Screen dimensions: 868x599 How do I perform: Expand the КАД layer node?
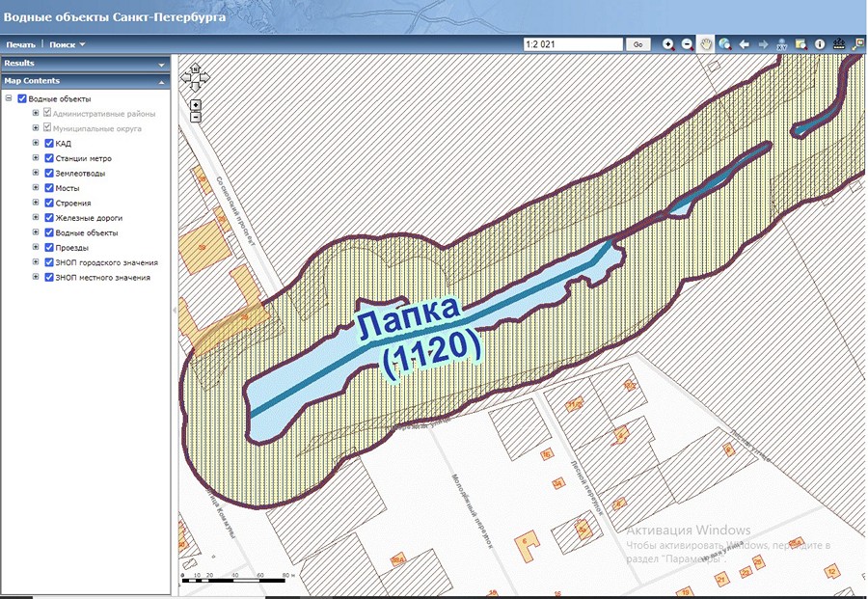tap(36, 143)
